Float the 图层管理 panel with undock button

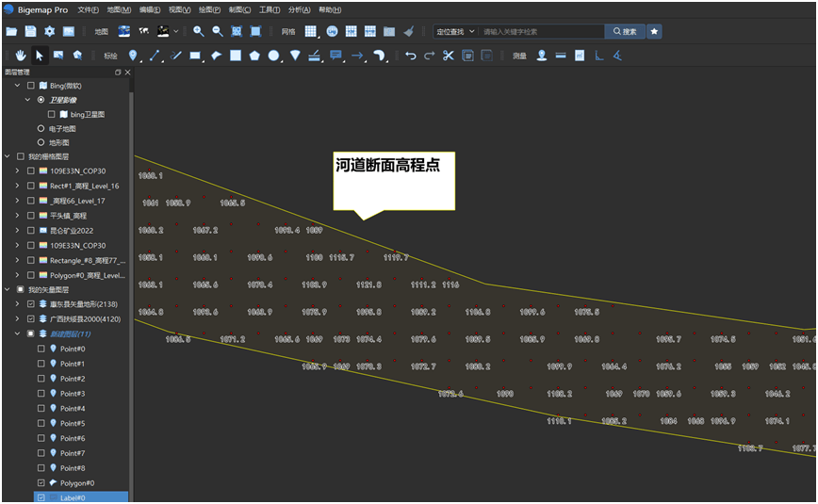click(x=118, y=72)
